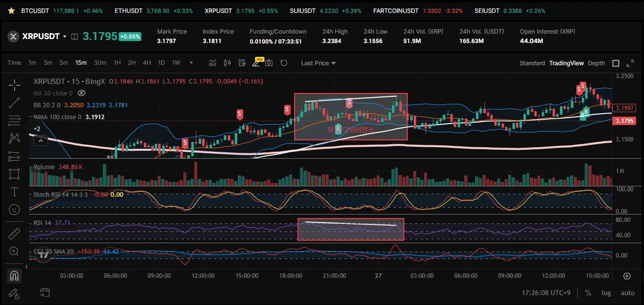The image size is (644, 305).
Task: Toggle percent scale on price axis
Action: point(588,293)
